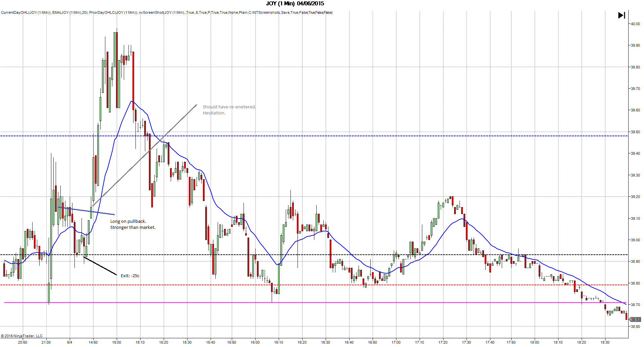This screenshot has height=347, width=644.
Task: Click the 38.80 price axis label
Action: pyautogui.click(x=635, y=283)
